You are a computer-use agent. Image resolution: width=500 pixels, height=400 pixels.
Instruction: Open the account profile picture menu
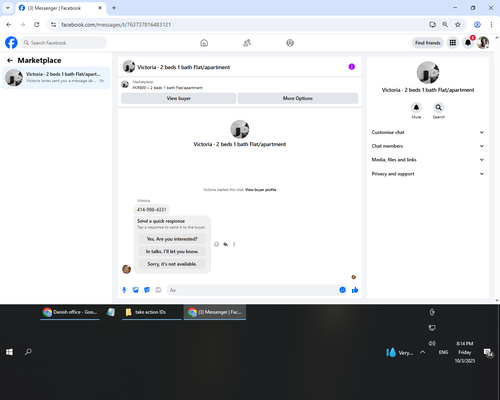(x=483, y=43)
